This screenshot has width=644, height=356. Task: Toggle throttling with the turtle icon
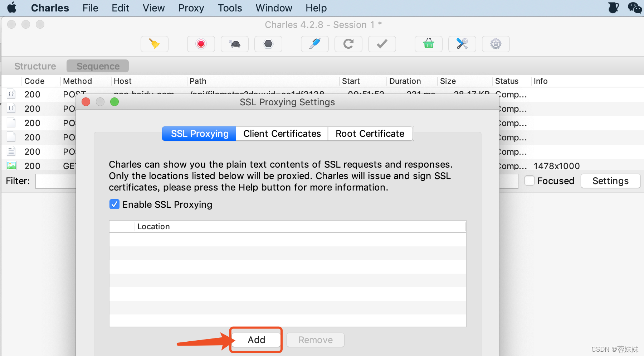coord(235,44)
